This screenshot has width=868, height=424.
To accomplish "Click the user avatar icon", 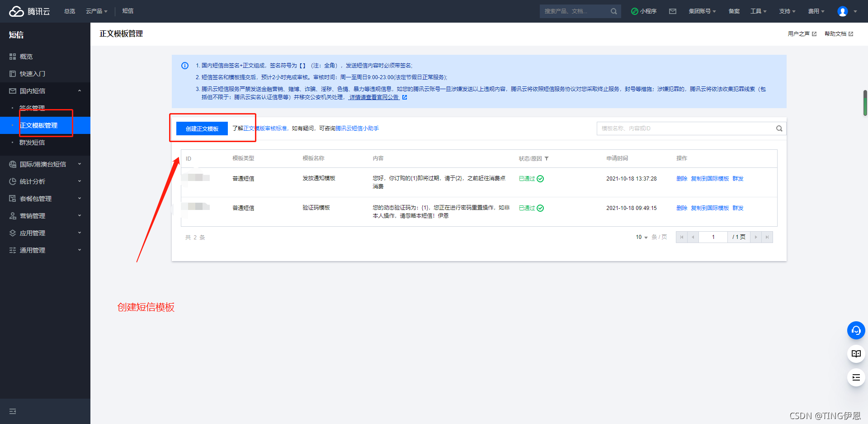I will pyautogui.click(x=843, y=11).
